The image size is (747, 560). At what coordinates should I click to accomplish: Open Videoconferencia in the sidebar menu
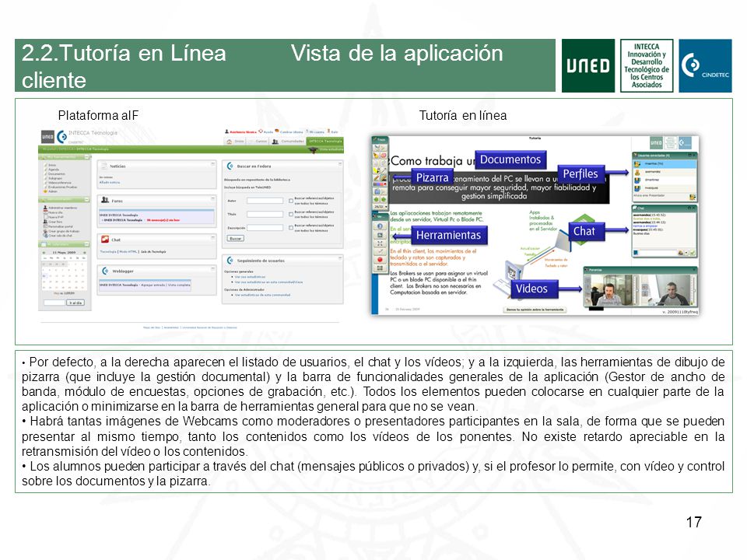pyautogui.click(x=60, y=182)
